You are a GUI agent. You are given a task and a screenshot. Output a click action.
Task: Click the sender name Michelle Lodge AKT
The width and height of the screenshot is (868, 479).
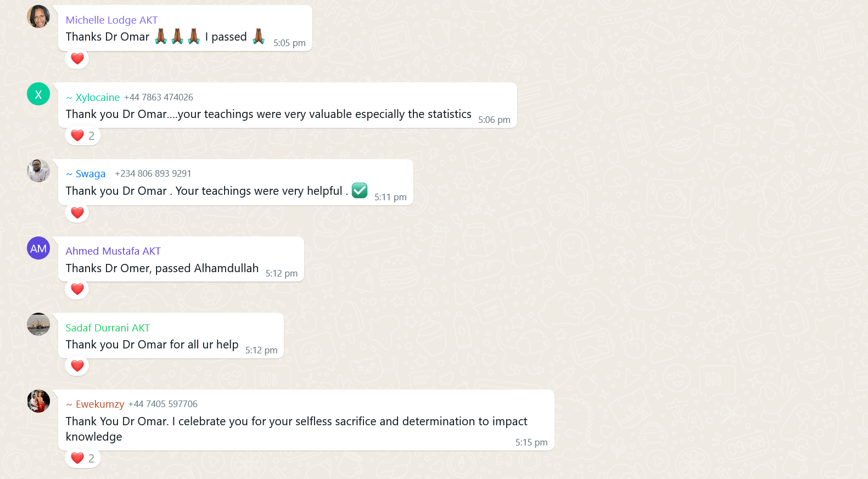point(111,20)
